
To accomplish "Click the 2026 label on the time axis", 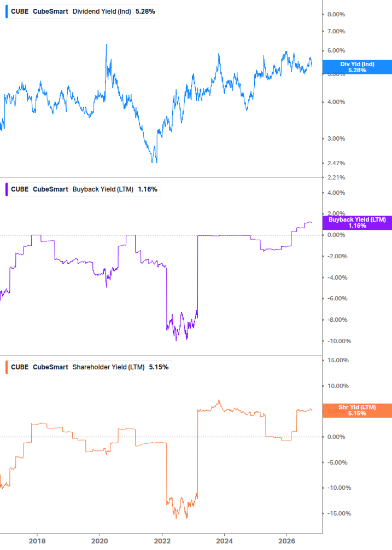I will click(286, 541).
